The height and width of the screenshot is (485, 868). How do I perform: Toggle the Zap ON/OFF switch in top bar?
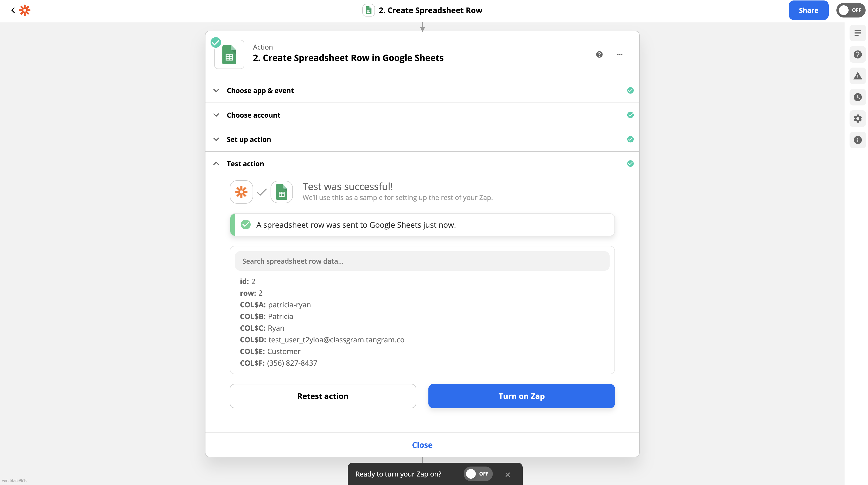[851, 10]
